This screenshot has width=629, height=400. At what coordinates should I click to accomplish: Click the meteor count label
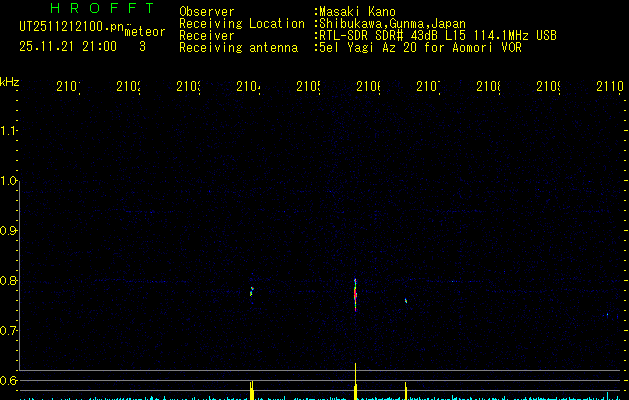[144, 32]
